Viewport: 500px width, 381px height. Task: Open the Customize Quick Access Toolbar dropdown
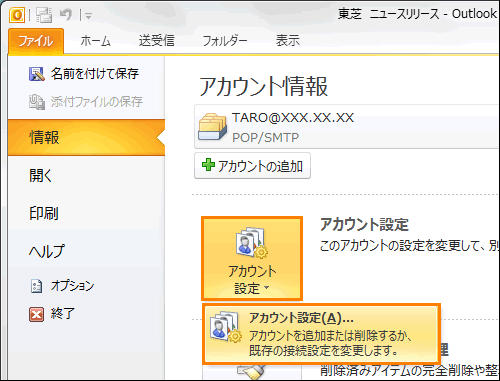(88, 16)
